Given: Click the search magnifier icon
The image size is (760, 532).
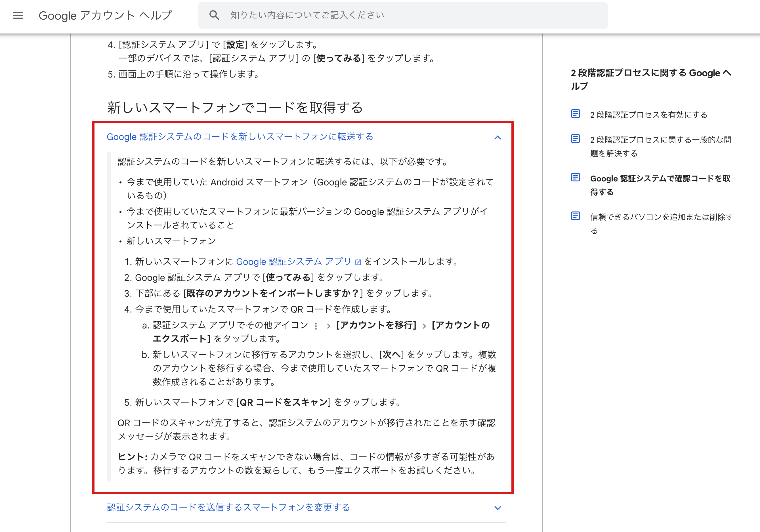Looking at the screenshot, I should 214,15.
